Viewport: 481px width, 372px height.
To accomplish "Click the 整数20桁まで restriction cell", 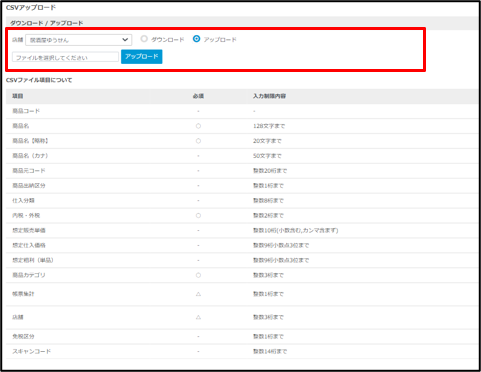I will 270,171.
